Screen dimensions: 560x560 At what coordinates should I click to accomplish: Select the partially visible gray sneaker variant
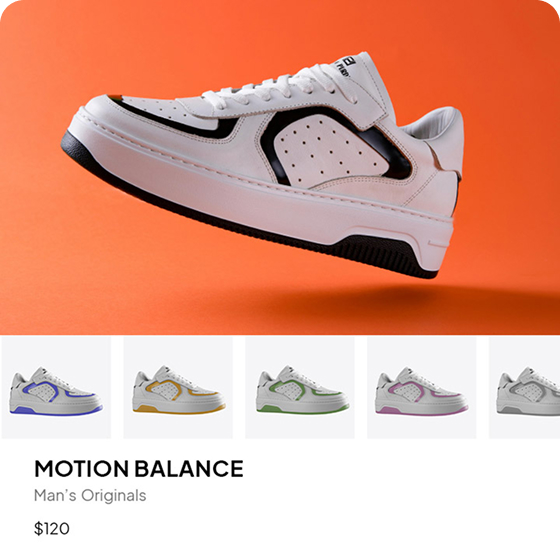click(x=524, y=387)
